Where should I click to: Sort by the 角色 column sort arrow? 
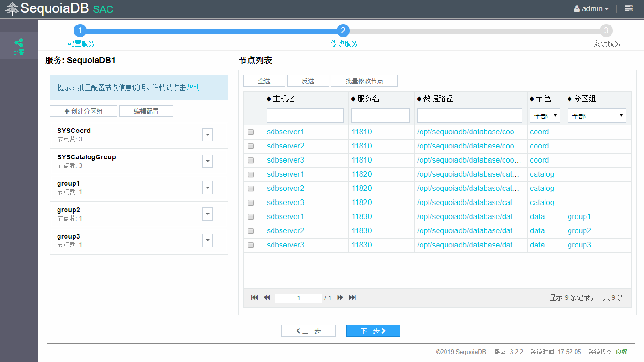click(532, 99)
